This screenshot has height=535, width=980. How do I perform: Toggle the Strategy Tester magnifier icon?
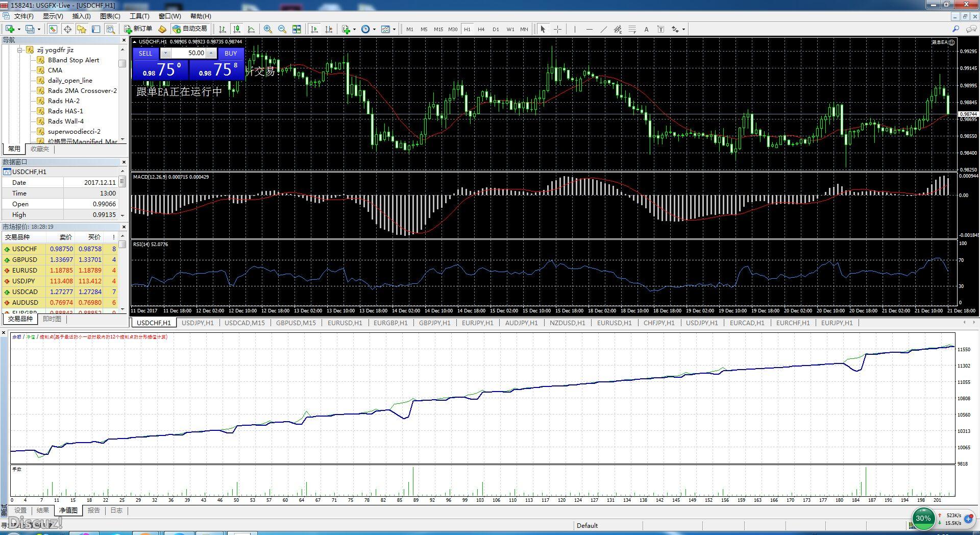pyautogui.click(x=110, y=29)
